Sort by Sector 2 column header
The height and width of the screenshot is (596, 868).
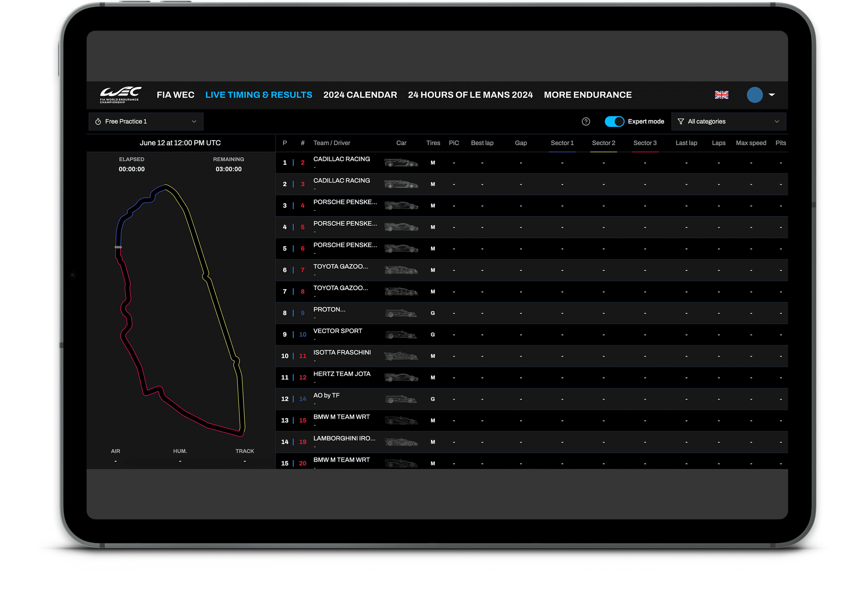click(603, 143)
